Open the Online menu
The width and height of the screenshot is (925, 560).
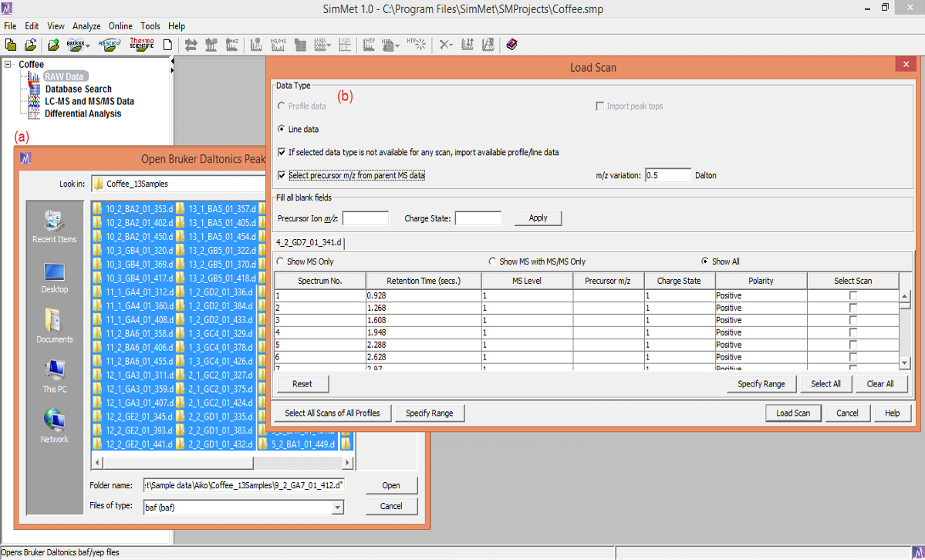click(x=120, y=26)
